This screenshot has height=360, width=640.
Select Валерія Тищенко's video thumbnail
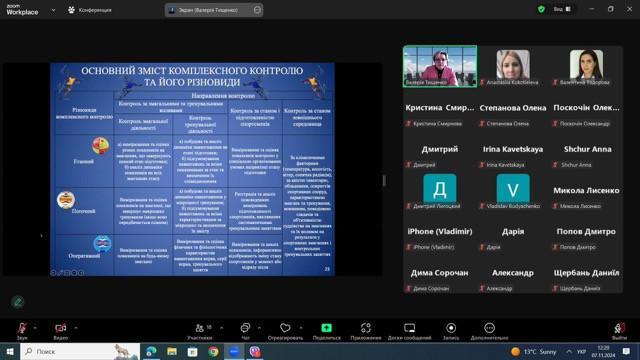click(440, 66)
